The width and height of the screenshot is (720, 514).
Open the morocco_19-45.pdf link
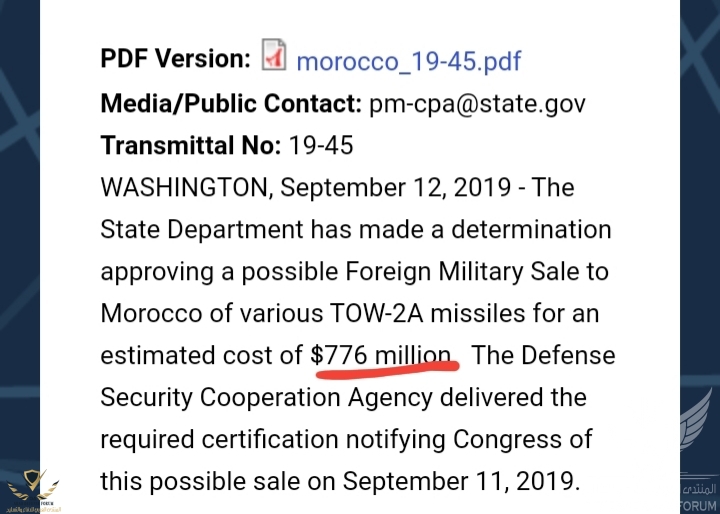[408, 60]
